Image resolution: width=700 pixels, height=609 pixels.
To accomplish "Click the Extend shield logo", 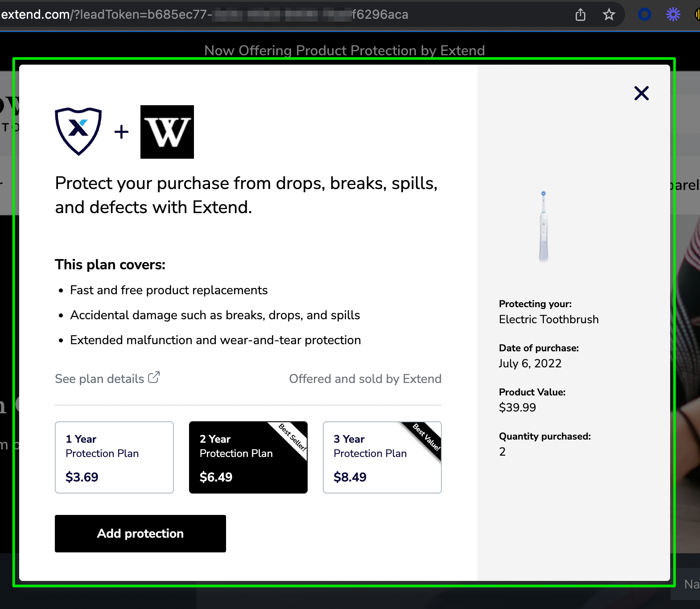I will click(x=78, y=132).
